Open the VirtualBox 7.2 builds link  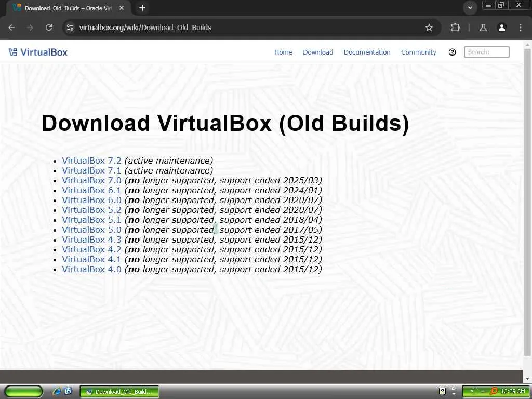coord(91,161)
